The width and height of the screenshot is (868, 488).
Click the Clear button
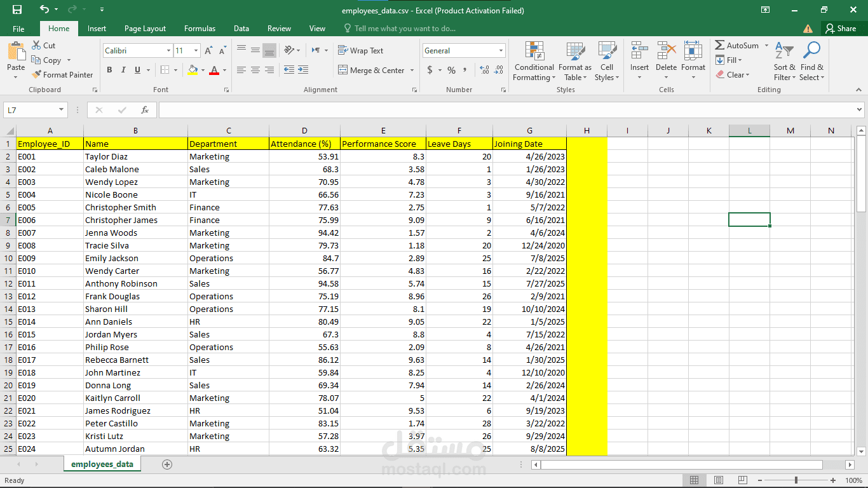coord(733,74)
